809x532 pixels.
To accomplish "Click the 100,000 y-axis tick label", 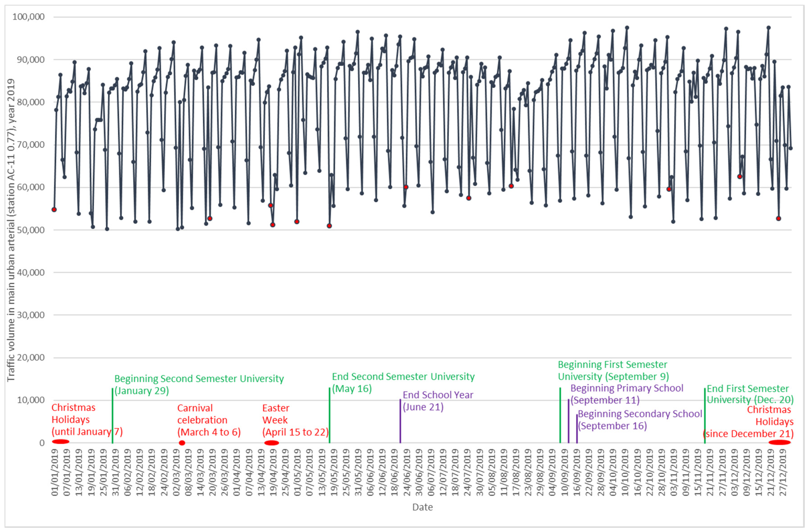I will tap(28, 17).
